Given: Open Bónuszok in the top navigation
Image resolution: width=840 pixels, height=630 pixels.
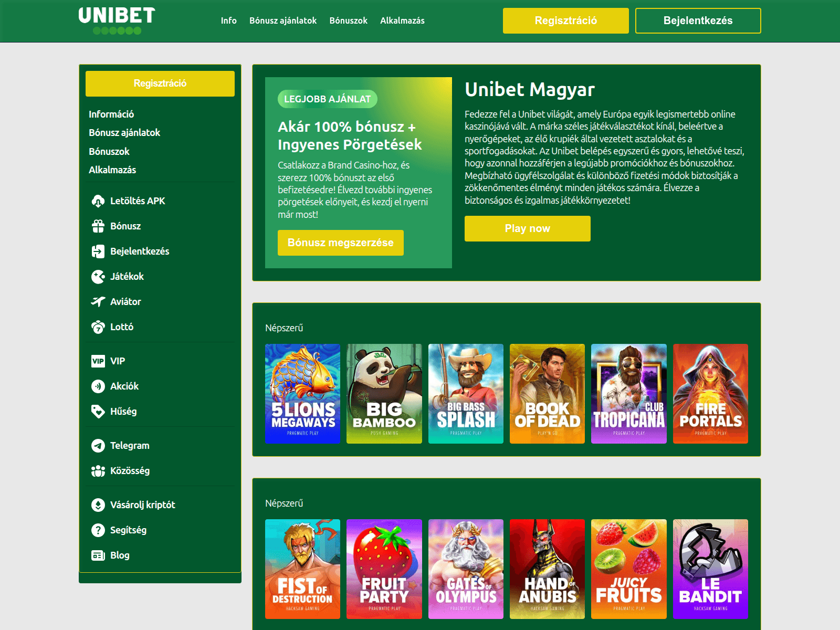Looking at the screenshot, I should [348, 20].
